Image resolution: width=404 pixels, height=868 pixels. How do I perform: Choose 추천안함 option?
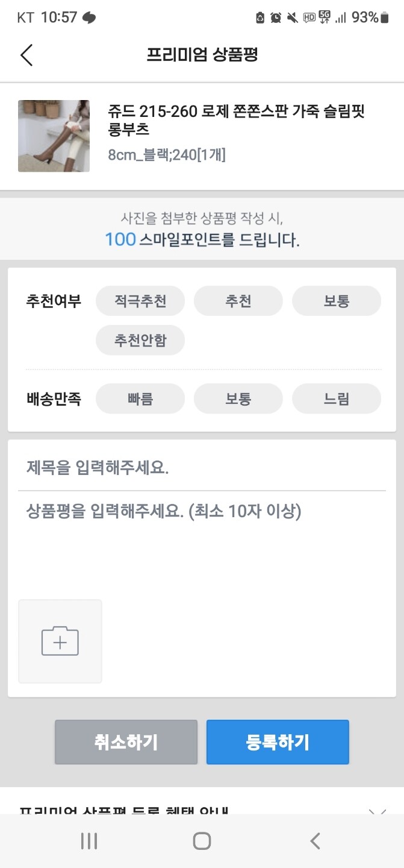pos(140,340)
